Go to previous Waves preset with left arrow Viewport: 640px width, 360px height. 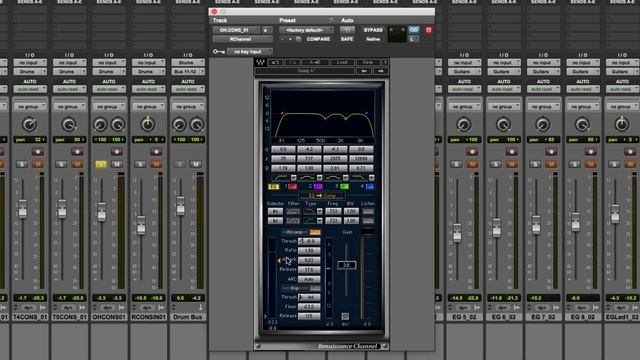pyautogui.click(x=364, y=71)
